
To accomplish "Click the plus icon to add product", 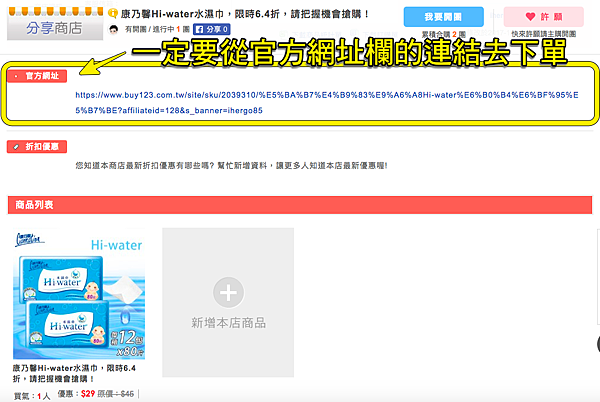I will [228, 293].
